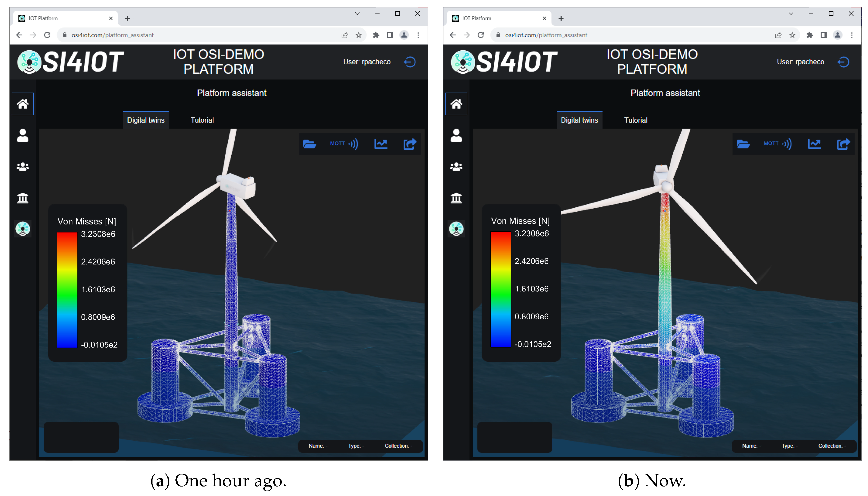The image size is (868, 496).
Task: Click the MQTT broadcast icon in left window
Action: click(344, 144)
